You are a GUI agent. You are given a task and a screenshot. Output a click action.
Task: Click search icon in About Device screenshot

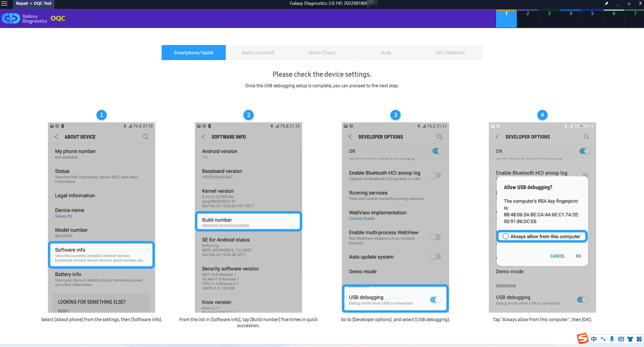tap(145, 137)
